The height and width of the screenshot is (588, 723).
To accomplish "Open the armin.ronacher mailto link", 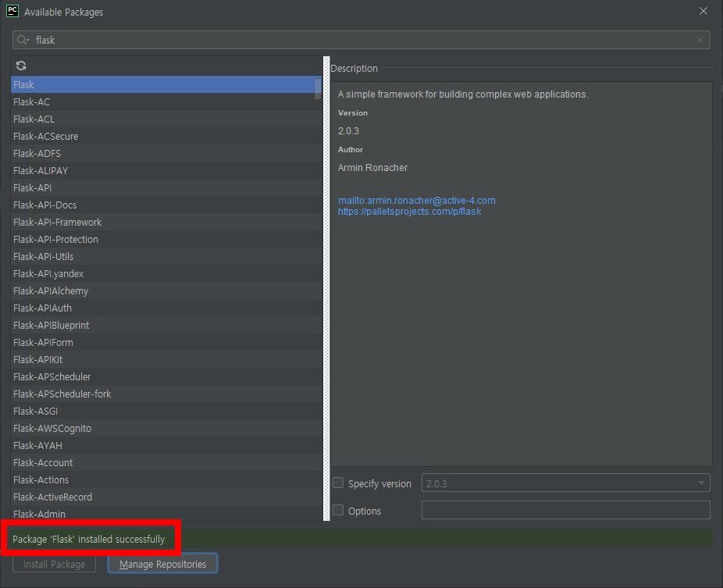I will coord(416,201).
